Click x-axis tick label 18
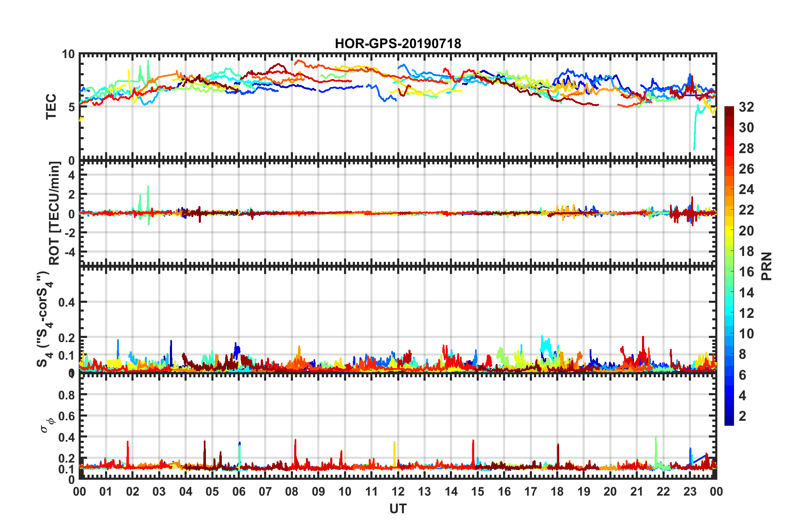This screenshot has height=532, width=796. coord(557,491)
